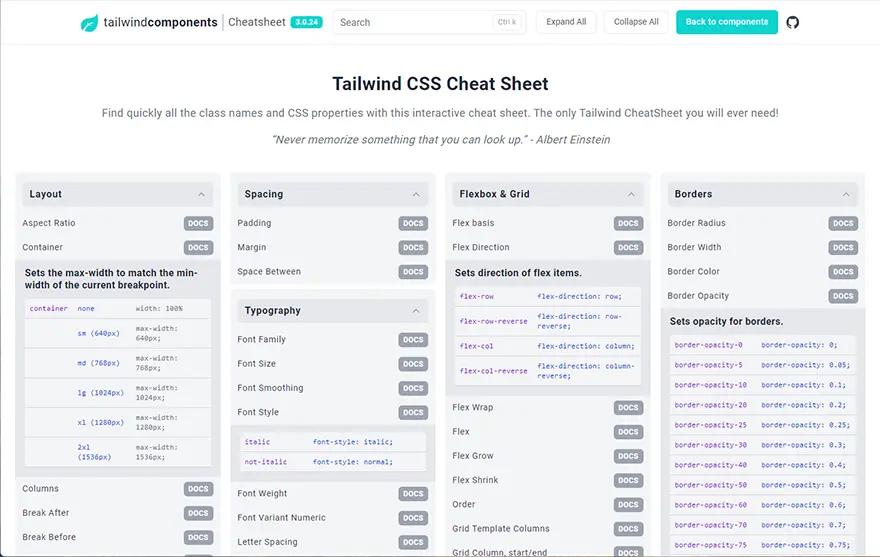The width and height of the screenshot is (880, 557).
Task: Open DOCS for Flex Shrink
Action: click(x=628, y=480)
